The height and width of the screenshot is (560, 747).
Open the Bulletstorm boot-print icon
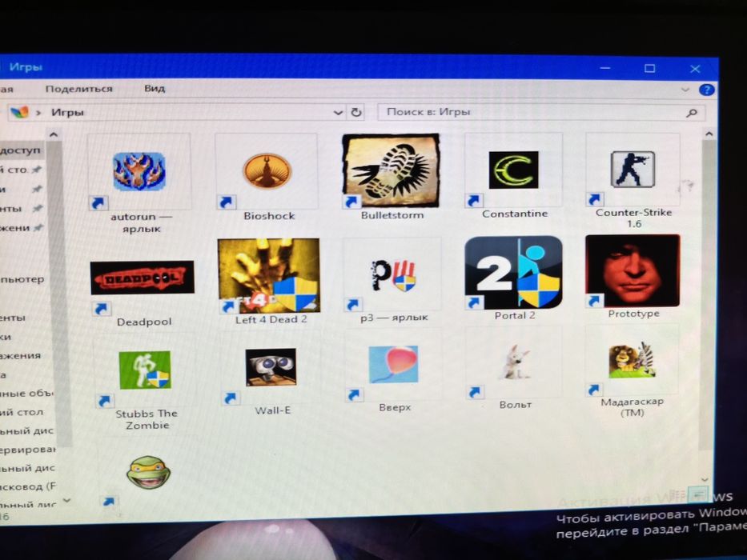coord(392,170)
